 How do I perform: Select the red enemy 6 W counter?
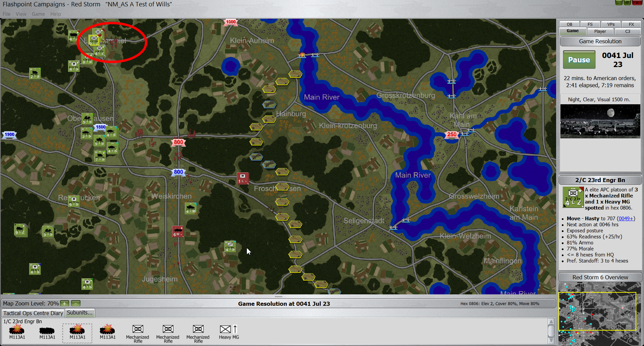tap(178, 231)
